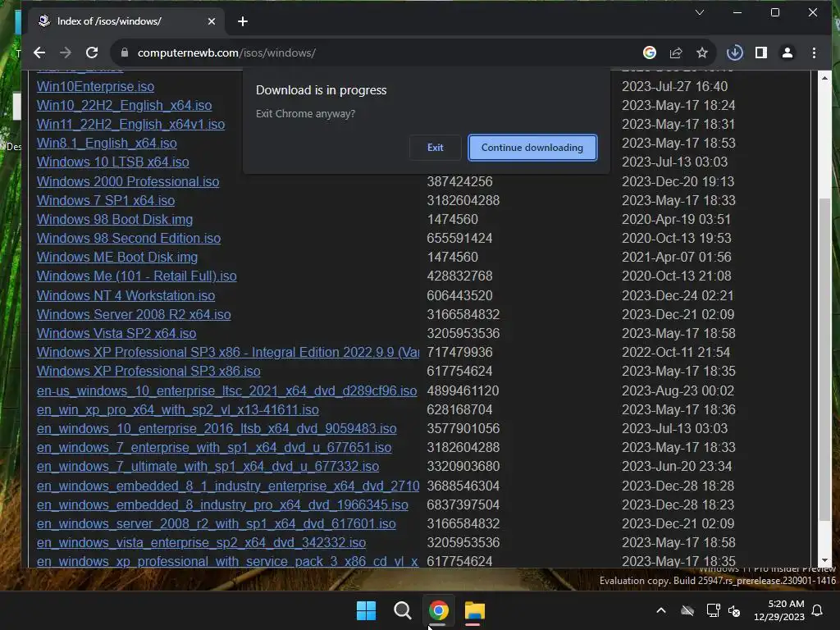The width and height of the screenshot is (840, 630).
Task: Open Windows XP Professional SP3 x86 Integral Edition link
Action: pyautogui.click(x=228, y=352)
